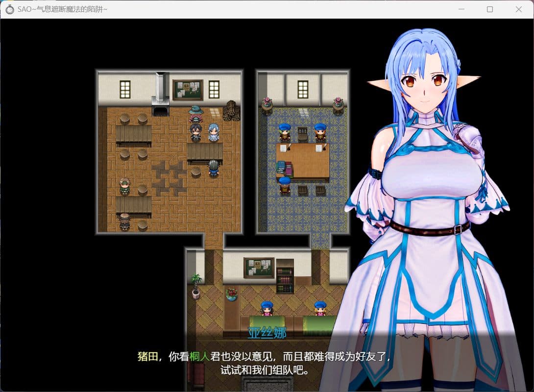Close the SAO game window

coord(518,9)
